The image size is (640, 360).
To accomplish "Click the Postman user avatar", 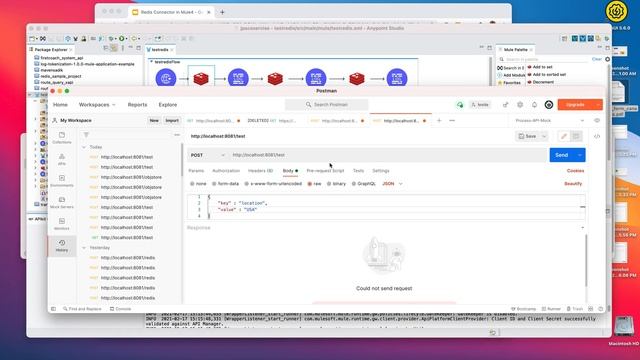I will pos(549,105).
